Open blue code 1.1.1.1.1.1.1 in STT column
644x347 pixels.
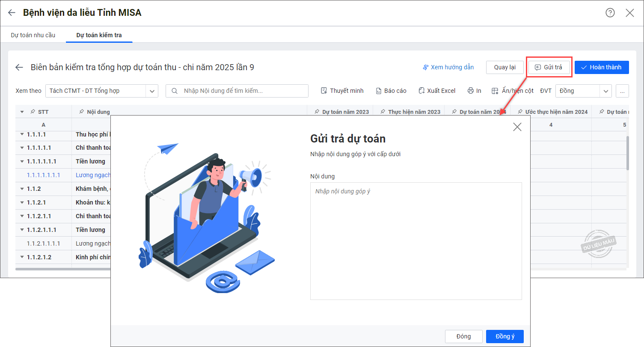43,175
